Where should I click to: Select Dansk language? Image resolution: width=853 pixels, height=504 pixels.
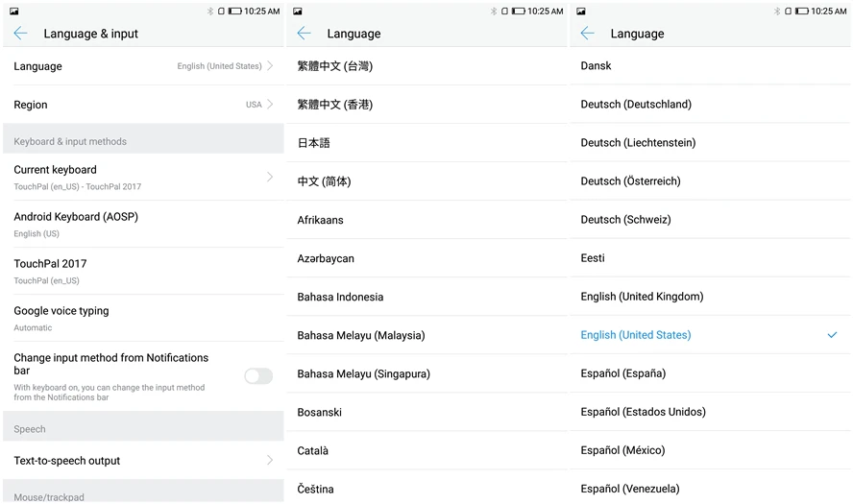pos(710,65)
